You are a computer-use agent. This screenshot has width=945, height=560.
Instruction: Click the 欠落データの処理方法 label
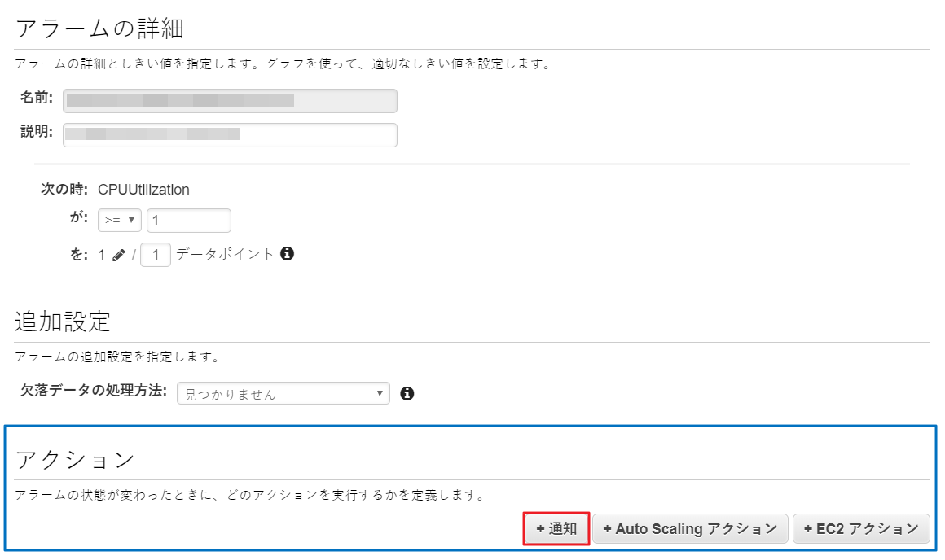point(93,391)
